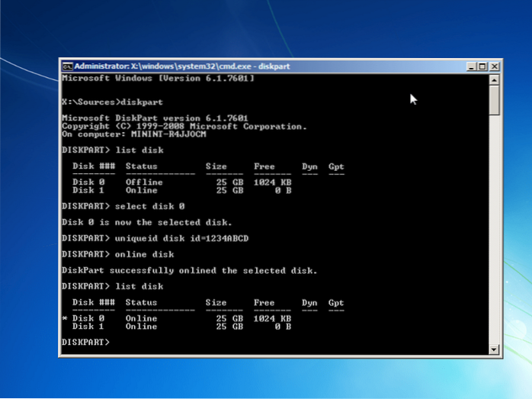Click the empty scrollbar track below the thumb
The image size is (532, 399).
(x=494, y=229)
